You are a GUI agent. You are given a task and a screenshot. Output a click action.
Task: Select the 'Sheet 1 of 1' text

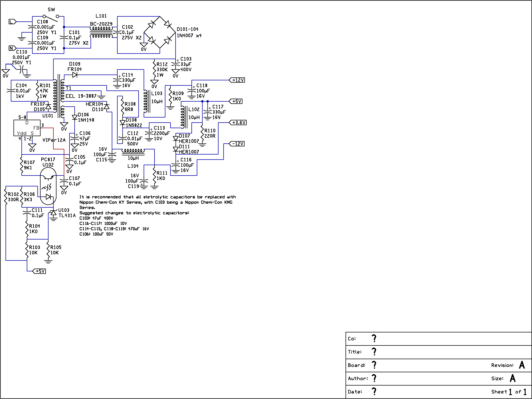[509, 392]
